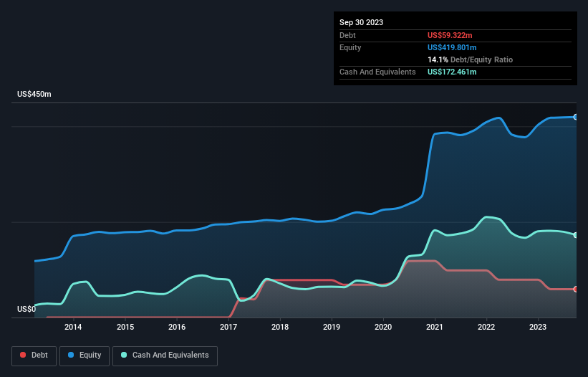Click the 2014 x-axis label
The height and width of the screenshot is (377, 588).
click(x=73, y=327)
